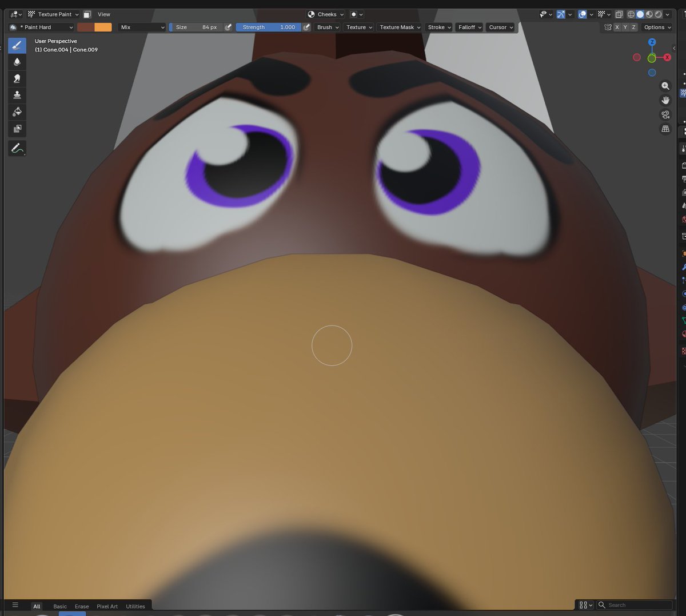Select the Annotate tool
This screenshot has height=616, width=686.
pyautogui.click(x=17, y=149)
